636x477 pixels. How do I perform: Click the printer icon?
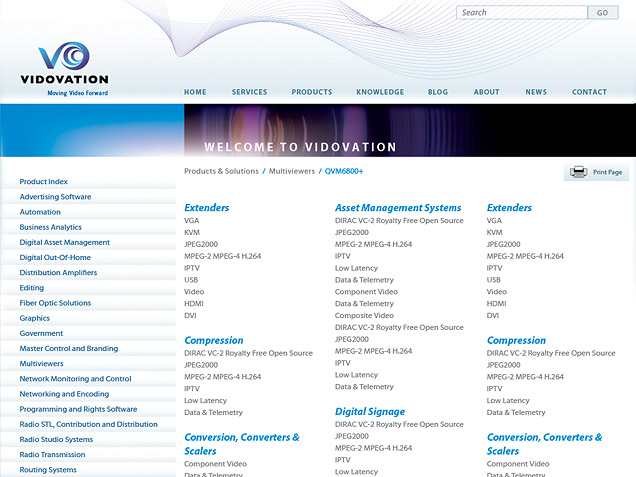click(x=578, y=172)
